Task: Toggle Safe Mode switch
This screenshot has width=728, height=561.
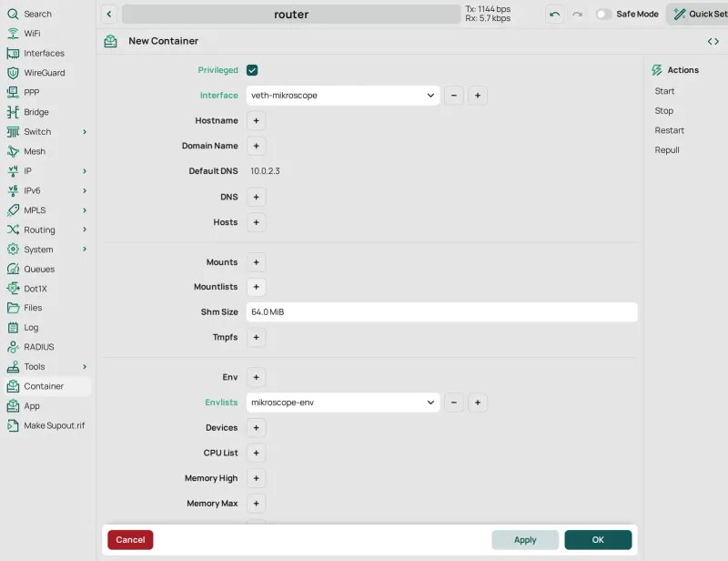Action: 603,14
